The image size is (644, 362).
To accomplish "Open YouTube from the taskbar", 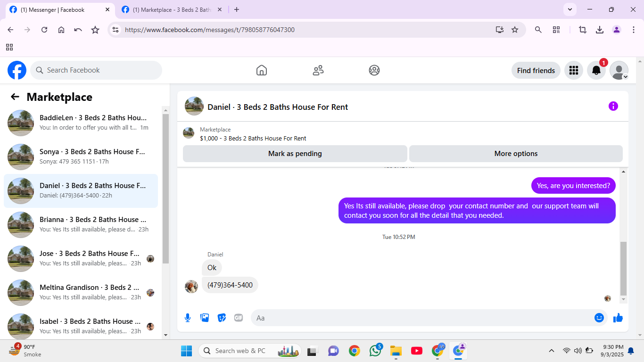I will [417, 351].
